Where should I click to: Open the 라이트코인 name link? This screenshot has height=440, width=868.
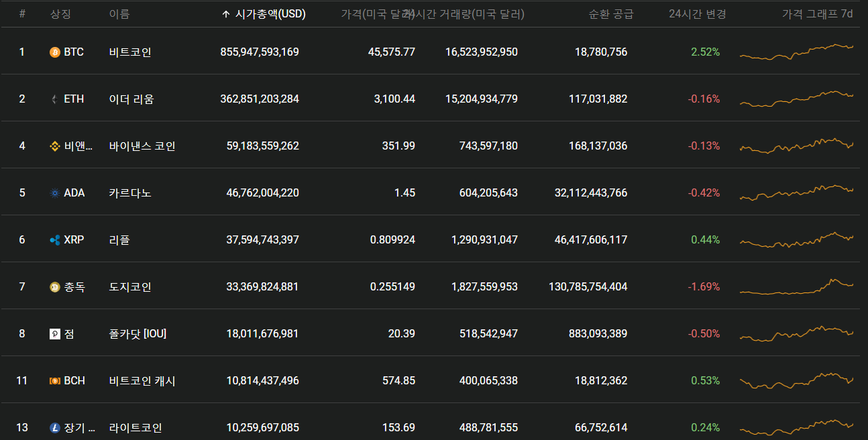coord(135,427)
